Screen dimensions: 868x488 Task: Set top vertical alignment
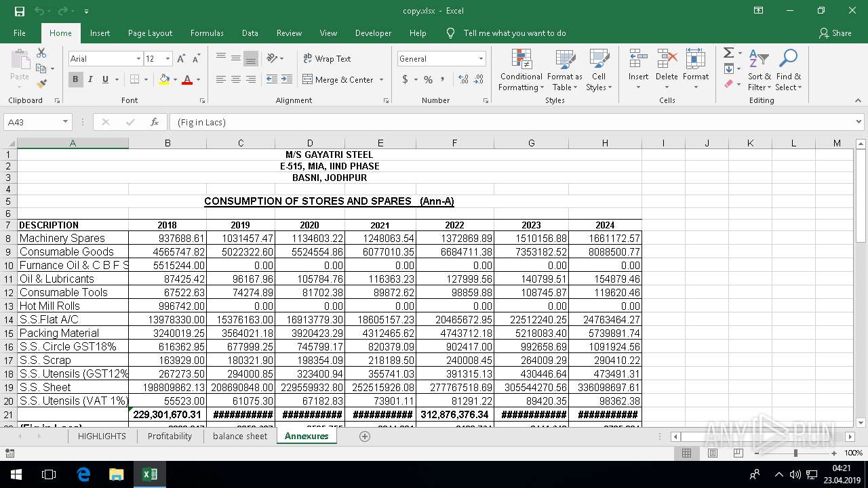(x=221, y=58)
